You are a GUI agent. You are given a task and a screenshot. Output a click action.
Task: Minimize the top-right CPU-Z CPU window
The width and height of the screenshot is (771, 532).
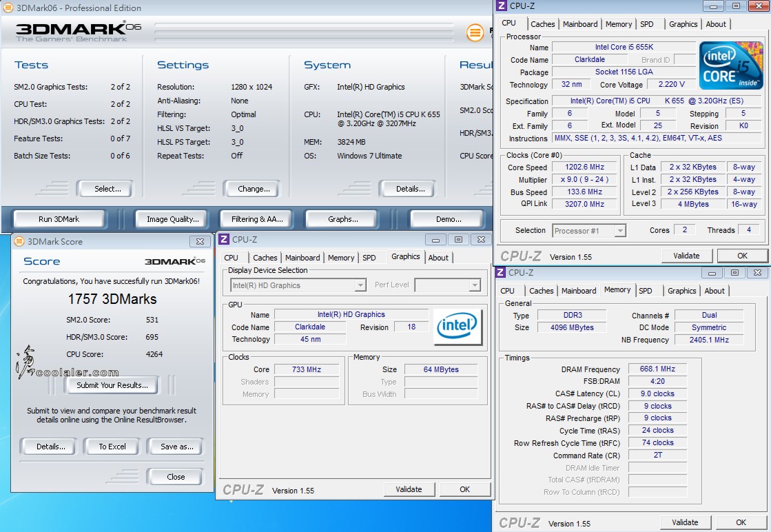tap(713, 6)
